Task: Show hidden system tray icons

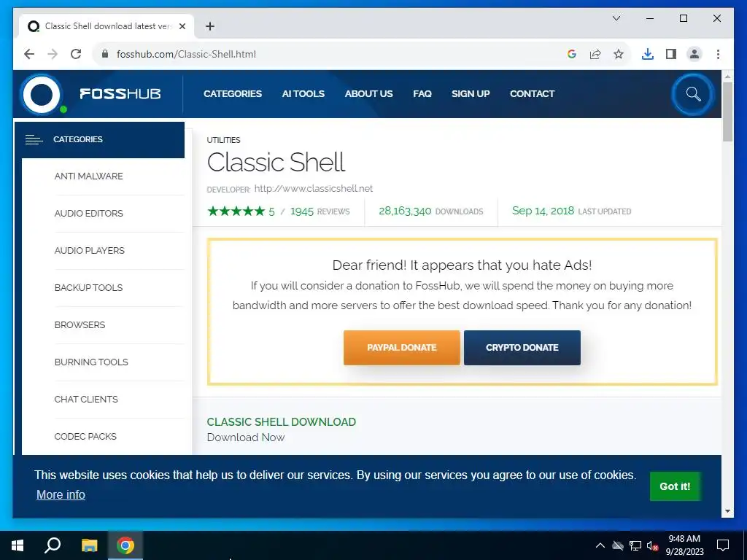Action: (x=600, y=545)
